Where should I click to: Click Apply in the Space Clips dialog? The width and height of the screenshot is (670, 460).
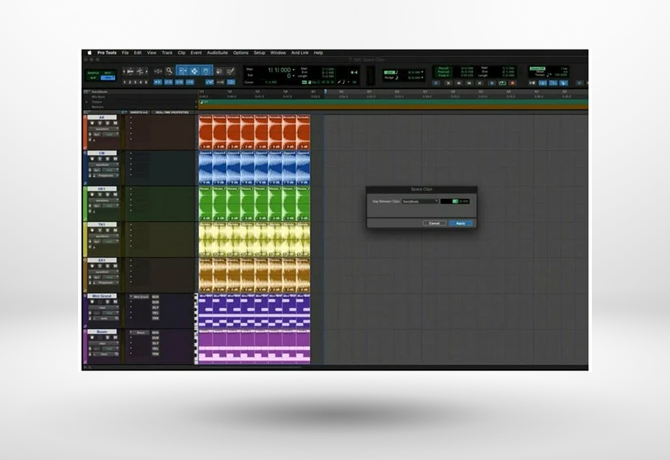[461, 223]
